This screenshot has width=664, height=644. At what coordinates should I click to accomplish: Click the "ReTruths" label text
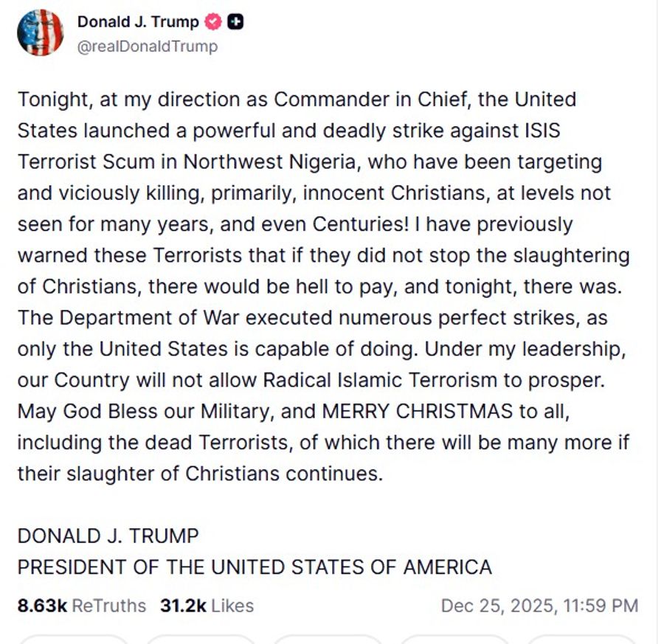point(108,606)
